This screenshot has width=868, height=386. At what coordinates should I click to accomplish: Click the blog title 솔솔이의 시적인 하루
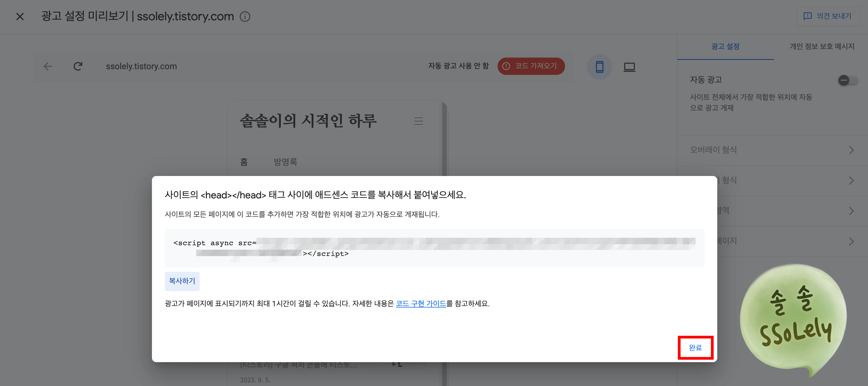click(308, 121)
